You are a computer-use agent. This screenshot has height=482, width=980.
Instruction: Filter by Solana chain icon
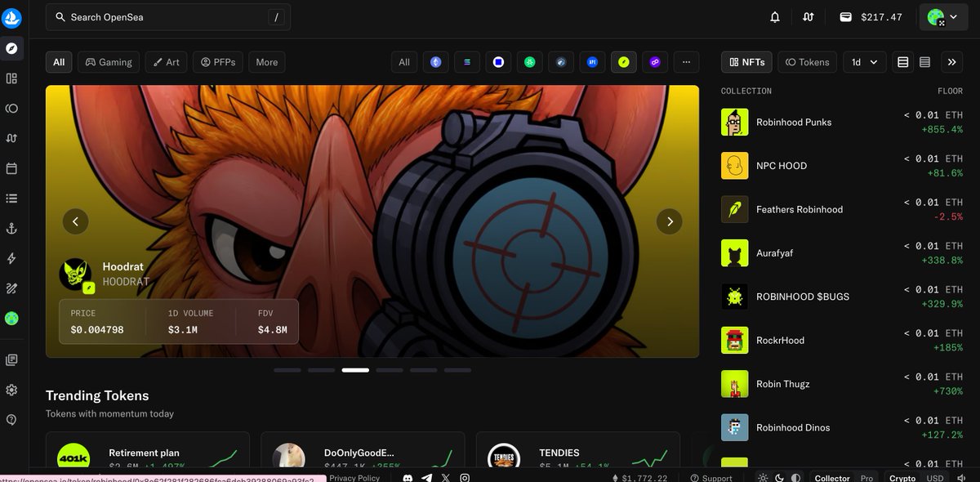coord(467,62)
